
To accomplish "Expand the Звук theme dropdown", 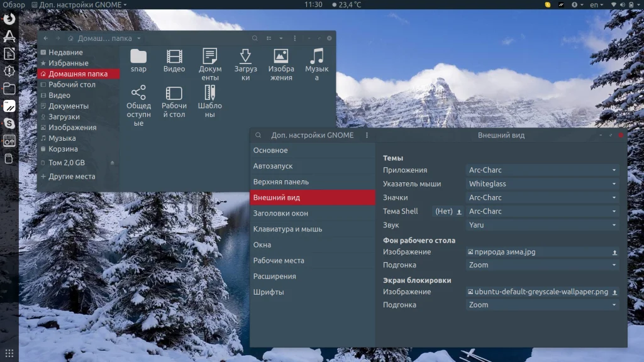I will tap(543, 225).
